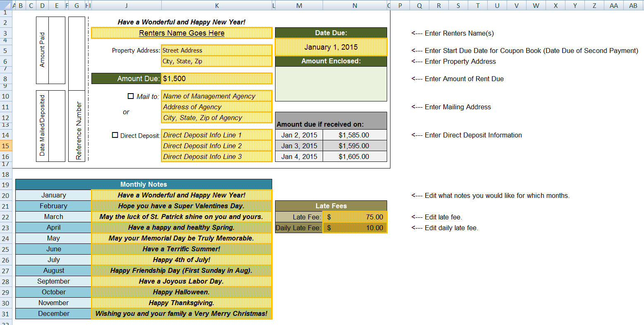The image size is (644, 325).
Task: Select 'Direct Deposit Info Line 1' cell
Action: [x=217, y=135]
